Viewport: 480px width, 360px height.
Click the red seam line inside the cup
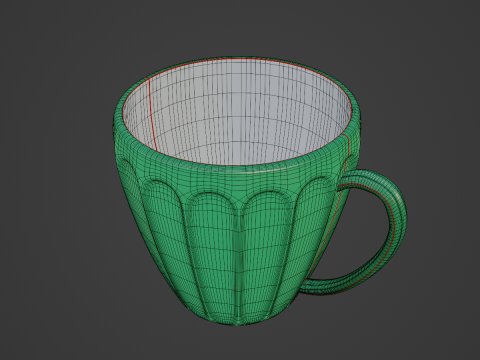point(152,115)
